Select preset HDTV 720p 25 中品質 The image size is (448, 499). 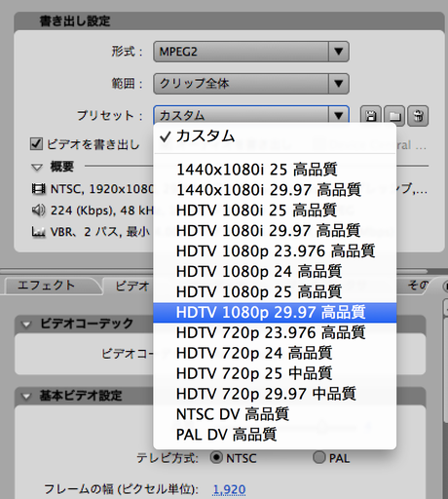tap(275, 373)
